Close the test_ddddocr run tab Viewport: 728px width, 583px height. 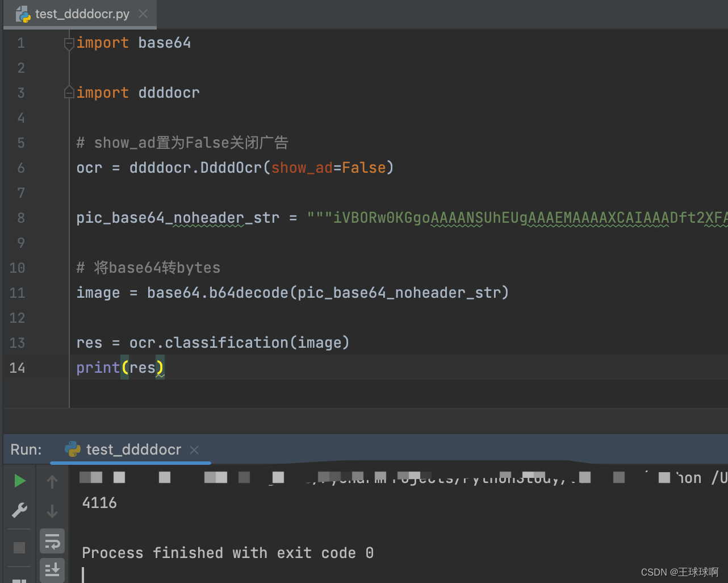point(194,450)
